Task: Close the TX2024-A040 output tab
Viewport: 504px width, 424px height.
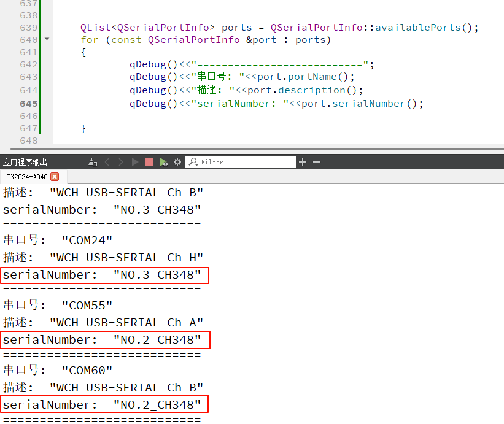Action: click(55, 177)
